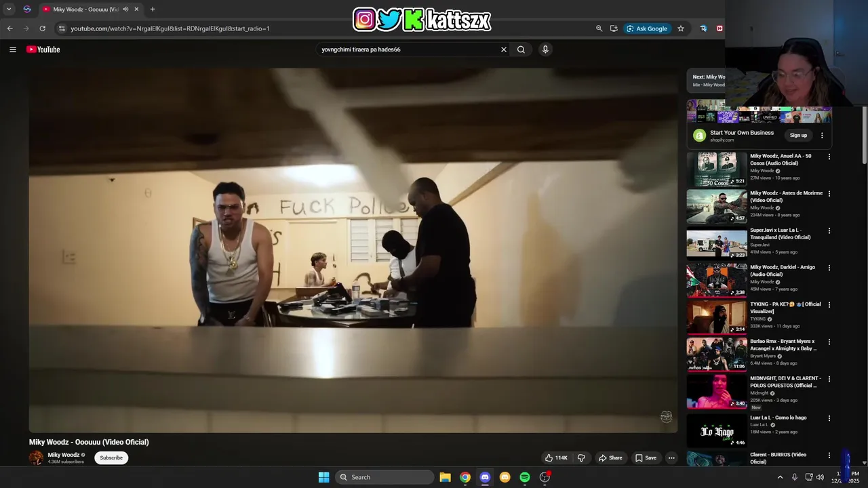This screenshot has height=488, width=868.
Task: Open the zoom magnifier in address bar
Action: click(599, 28)
